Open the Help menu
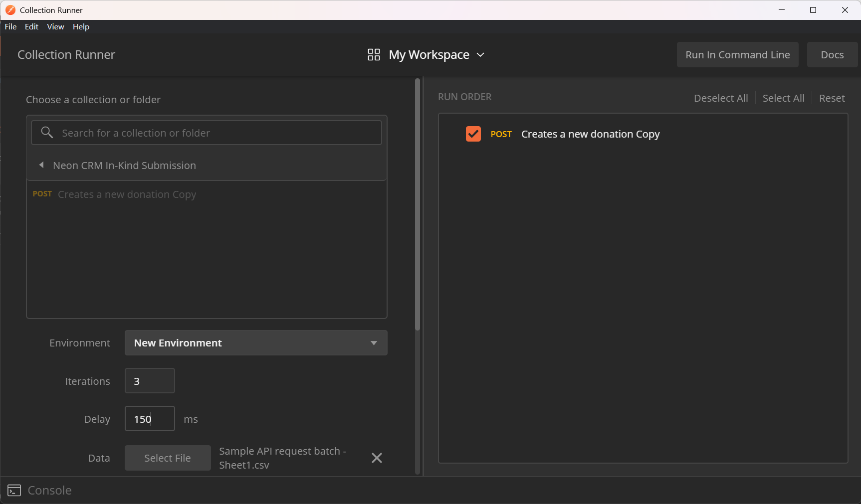The image size is (861, 504). pos(81,27)
